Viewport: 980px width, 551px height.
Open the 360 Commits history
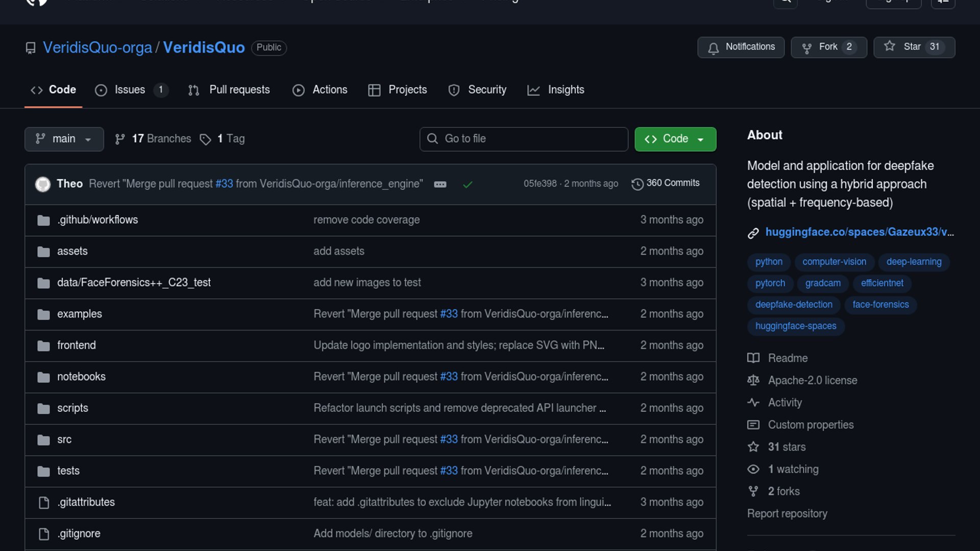point(666,183)
